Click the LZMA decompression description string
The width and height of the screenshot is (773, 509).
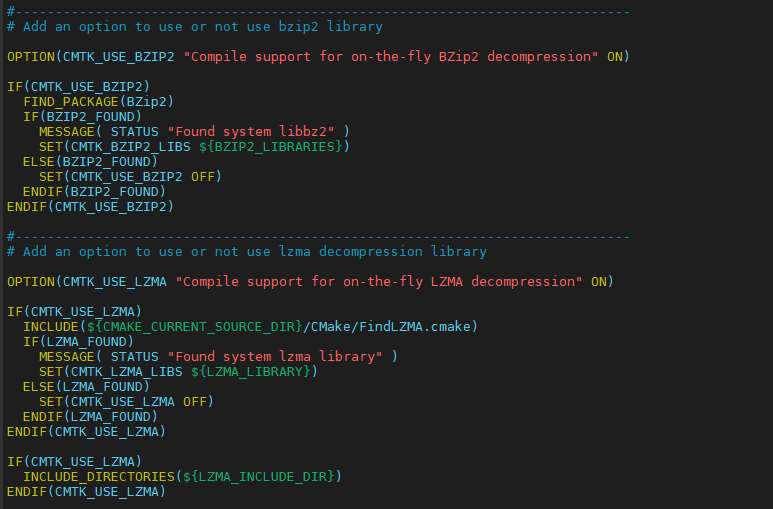(x=379, y=282)
